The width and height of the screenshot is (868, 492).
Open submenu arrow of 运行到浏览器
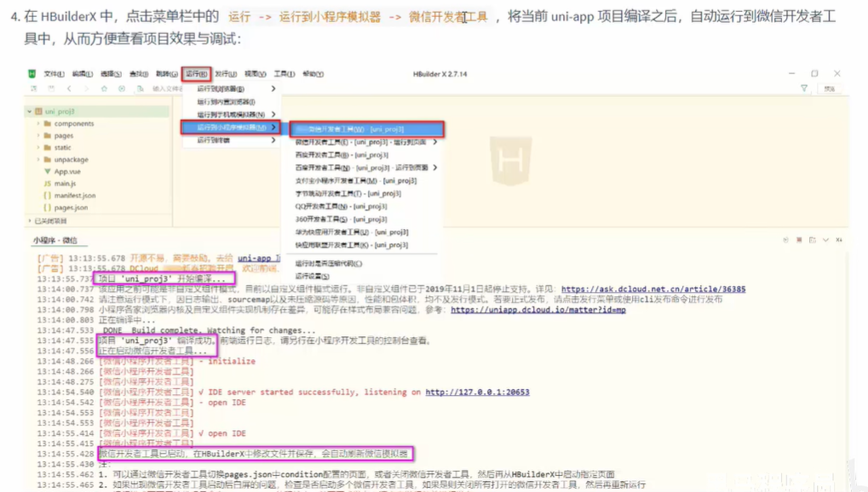click(x=273, y=89)
